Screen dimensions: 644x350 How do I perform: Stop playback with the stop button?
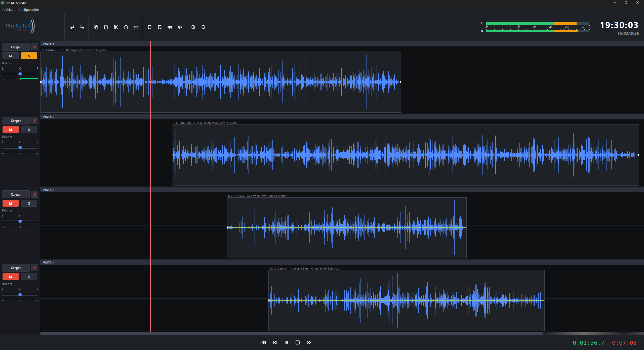(298, 342)
